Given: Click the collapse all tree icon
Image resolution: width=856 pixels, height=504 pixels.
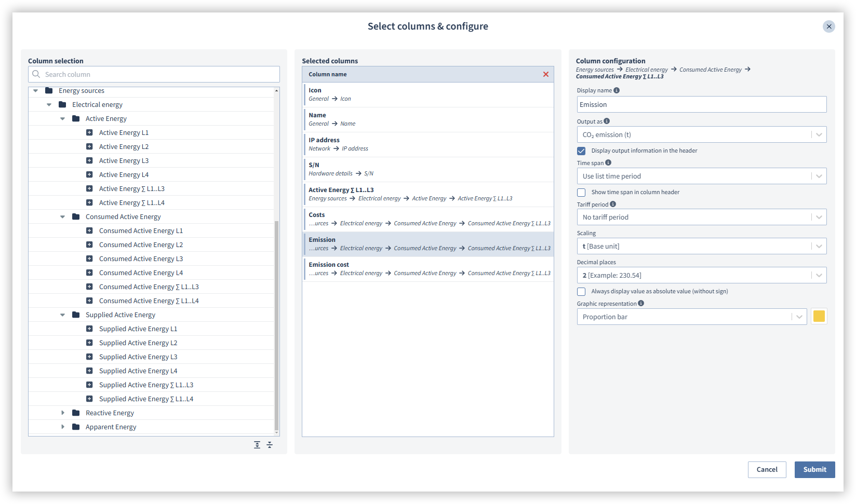Looking at the screenshot, I should [270, 445].
